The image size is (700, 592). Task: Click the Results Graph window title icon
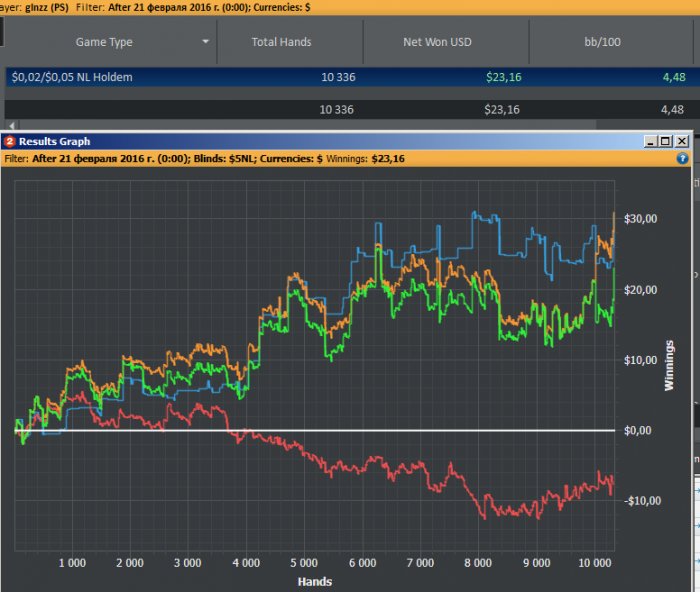(x=9, y=142)
